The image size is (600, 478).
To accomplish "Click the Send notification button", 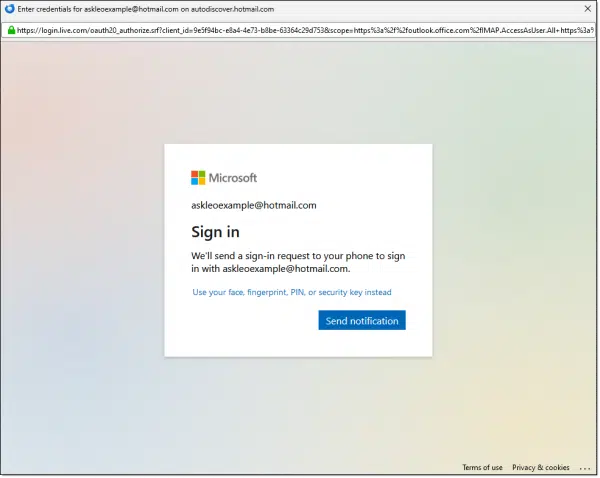I will [x=362, y=320].
